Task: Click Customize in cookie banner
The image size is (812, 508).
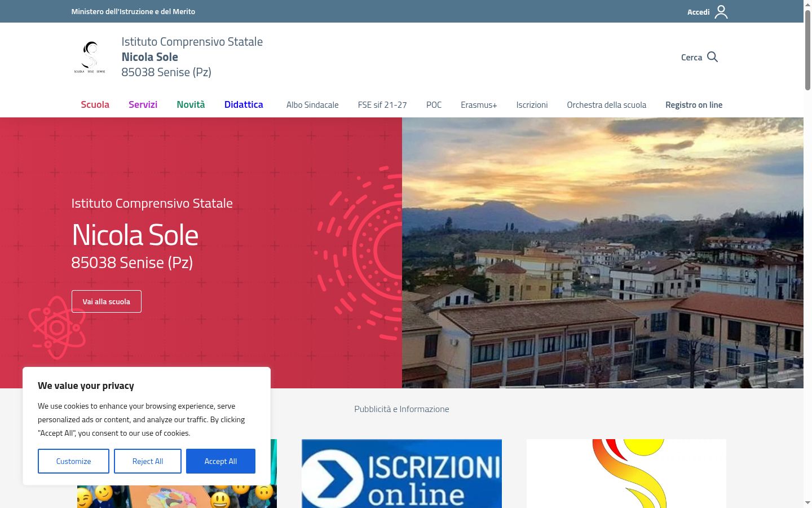Action: [x=73, y=461]
